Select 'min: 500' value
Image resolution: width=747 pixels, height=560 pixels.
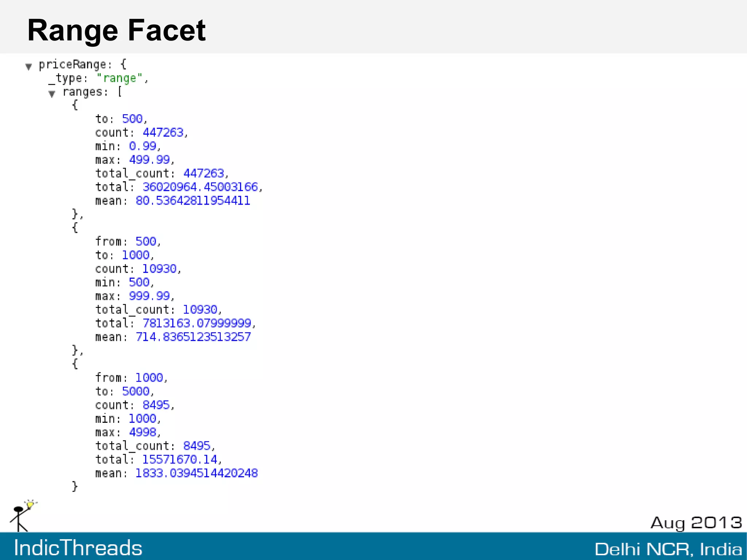tap(139, 282)
